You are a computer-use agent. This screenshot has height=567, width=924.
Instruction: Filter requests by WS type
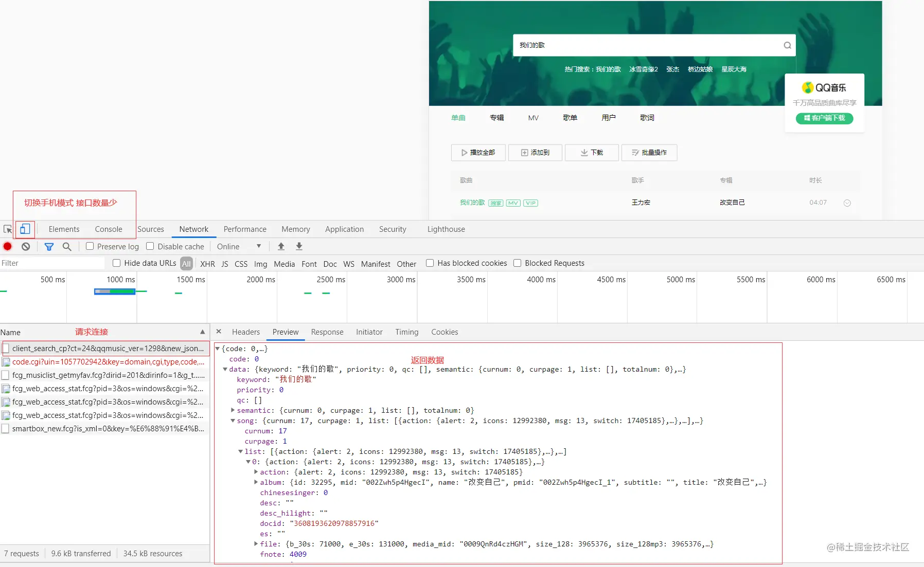point(349,264)
